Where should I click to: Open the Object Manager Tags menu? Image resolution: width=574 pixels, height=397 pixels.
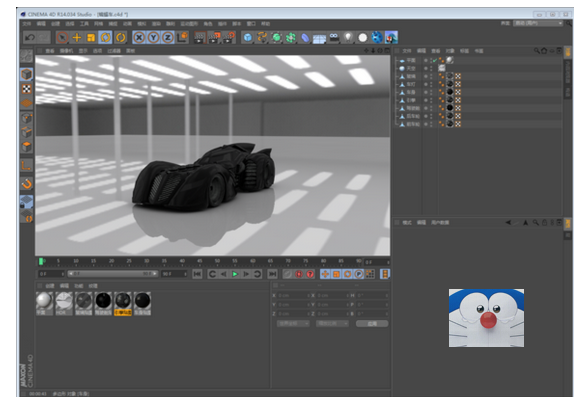pyautogui.click(x=465, y=51)
